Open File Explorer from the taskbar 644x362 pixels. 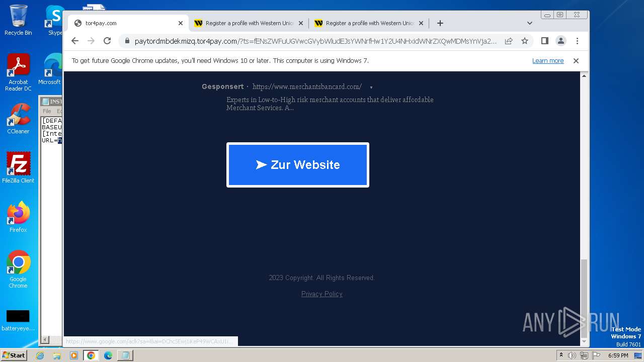[x=57, y=355]
